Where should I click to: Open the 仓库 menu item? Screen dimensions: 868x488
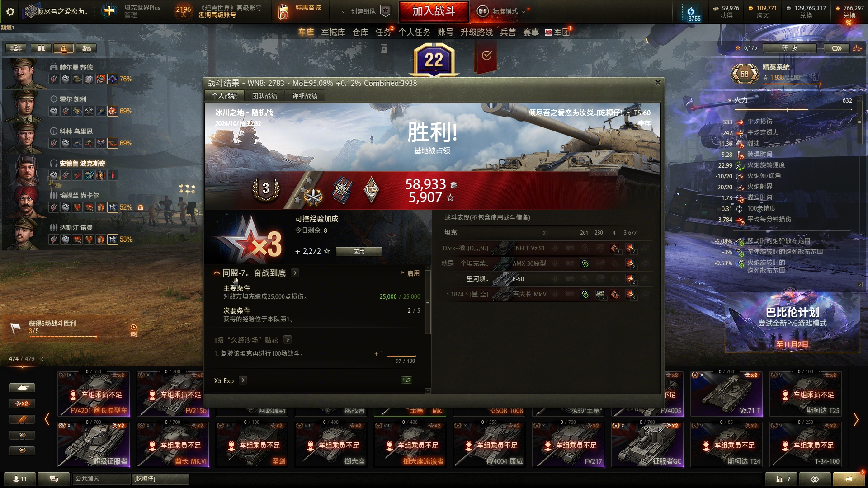pos(360,33)
